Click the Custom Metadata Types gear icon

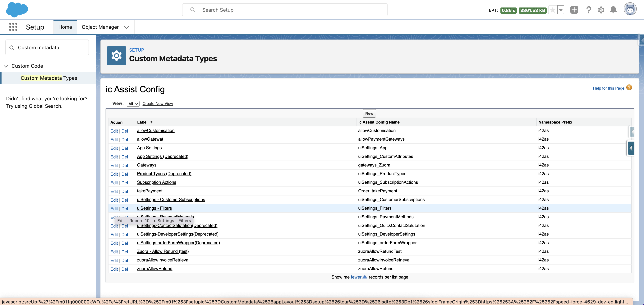point(117,56)
